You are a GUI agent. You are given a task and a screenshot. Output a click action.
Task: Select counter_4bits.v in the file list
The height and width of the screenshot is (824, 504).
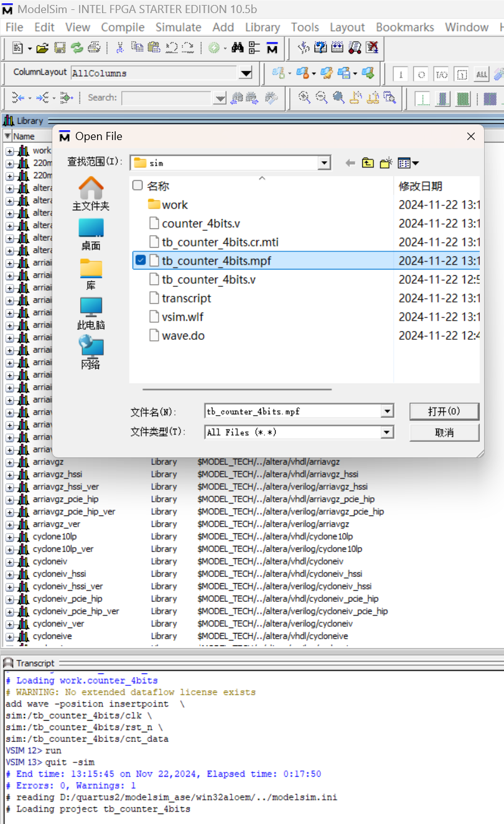201,223
